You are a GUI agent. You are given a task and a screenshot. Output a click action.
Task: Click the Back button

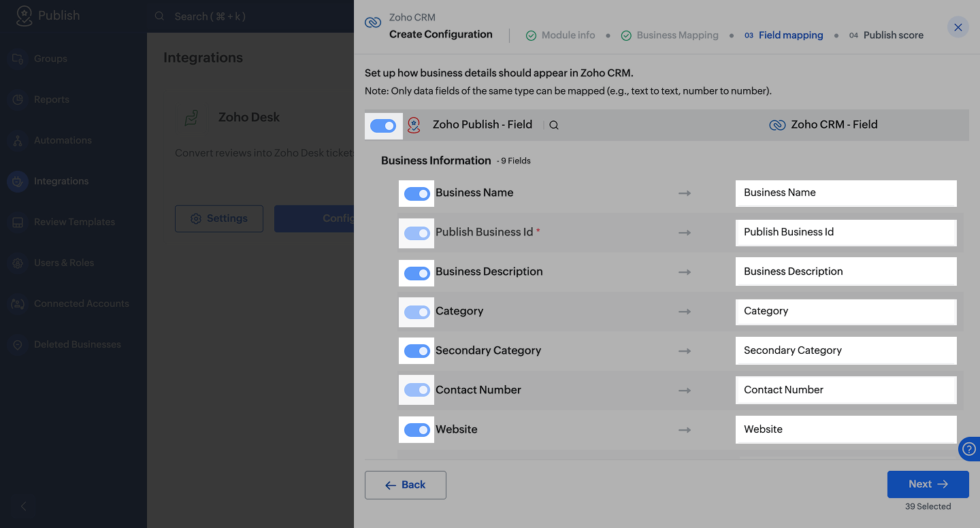click(406, 485)
